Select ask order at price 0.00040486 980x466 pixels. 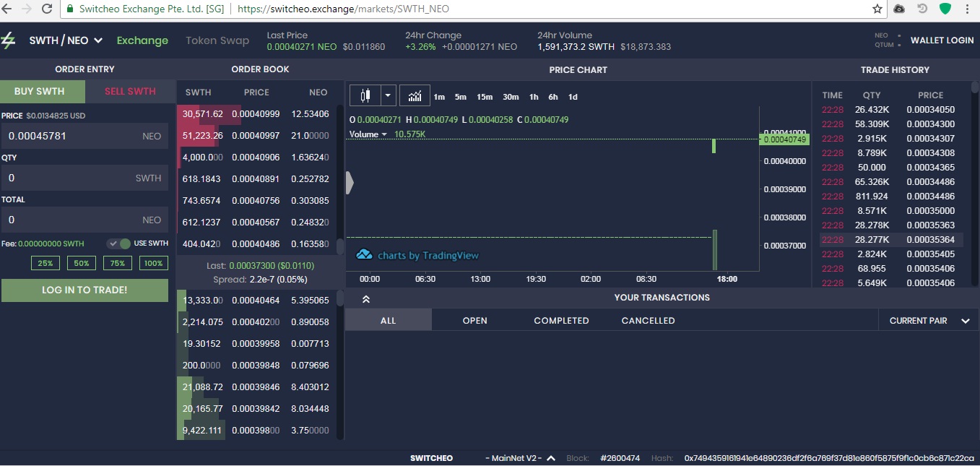coord(256,244)
